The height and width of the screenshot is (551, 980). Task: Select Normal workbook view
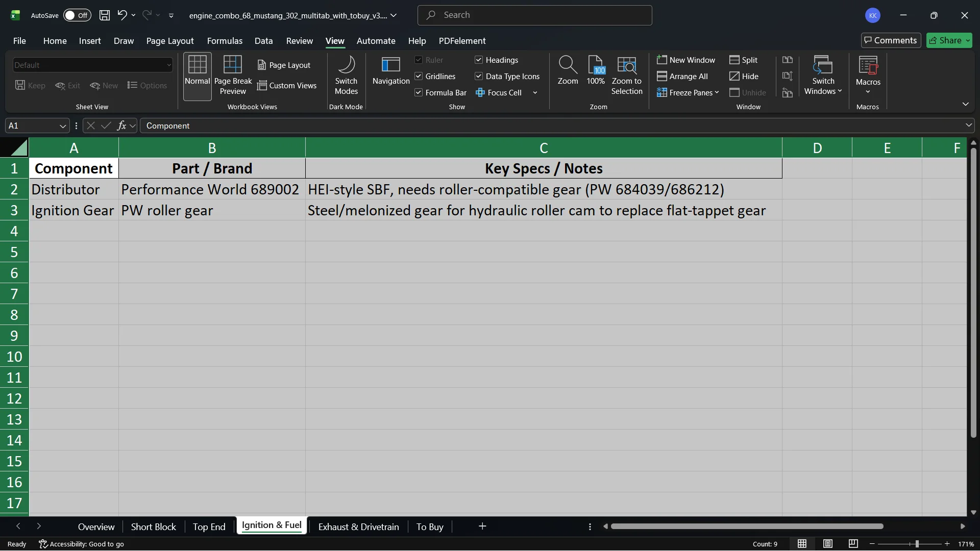(198, 76)
